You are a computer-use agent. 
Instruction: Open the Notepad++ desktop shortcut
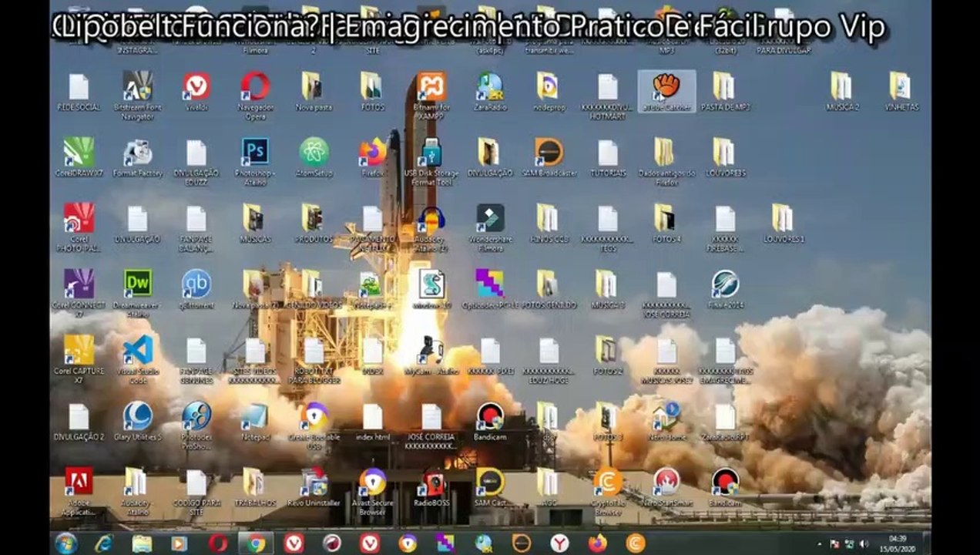coord(373,290)
